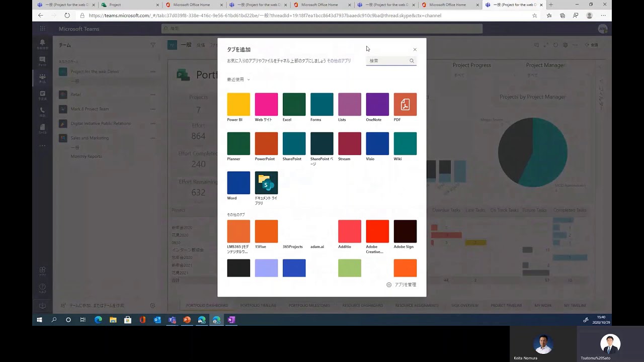The height and width of the screenshot is (362, 644).
Task: Select the Adobe Creative Cloud tile
Action: click(x=377, y=231)
